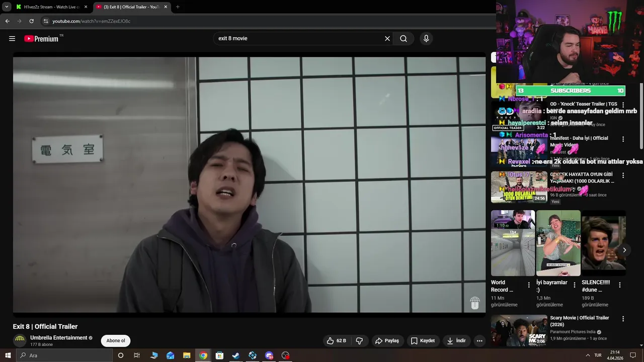This screenshot has height=362, width=644.
Task: Click the page vertical scrollbar
Action: point(641,116)
